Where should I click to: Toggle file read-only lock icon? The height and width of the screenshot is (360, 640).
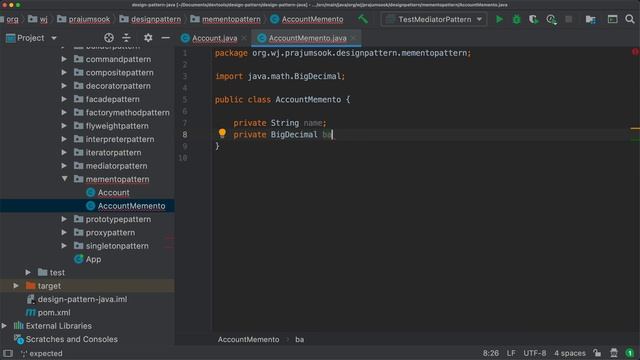point(598,353)
